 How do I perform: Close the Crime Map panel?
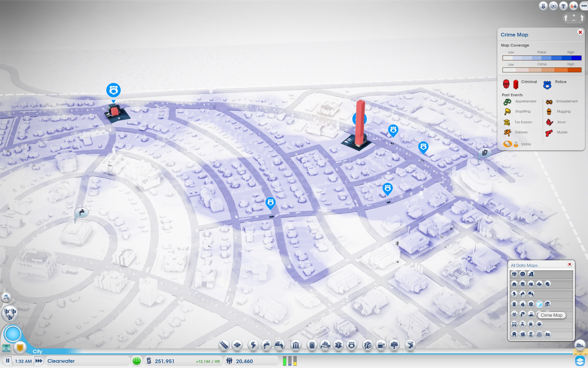pos(580,32)
